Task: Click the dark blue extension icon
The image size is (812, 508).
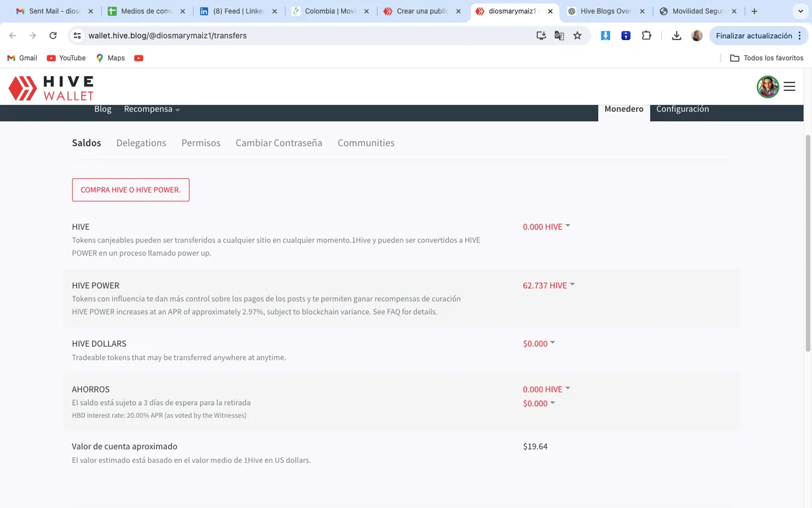Action: pos(625,36)
